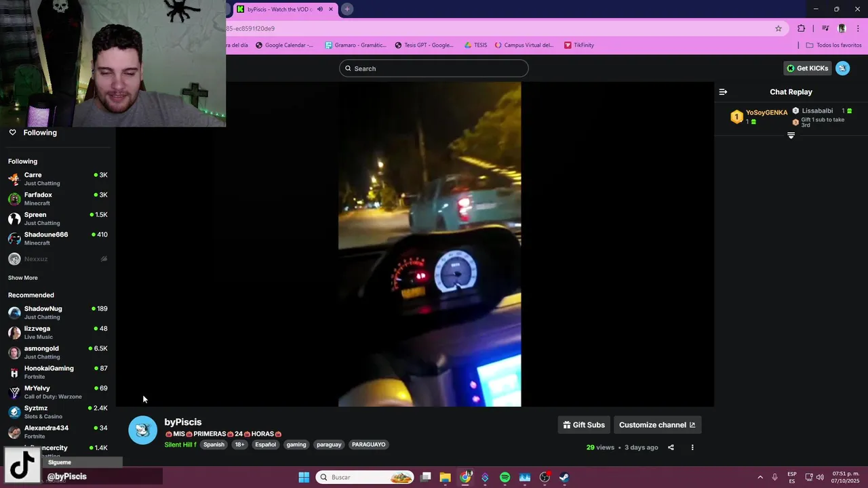Open Customize channel link
This screenshot has width=868, height=488.
(657, 425)
